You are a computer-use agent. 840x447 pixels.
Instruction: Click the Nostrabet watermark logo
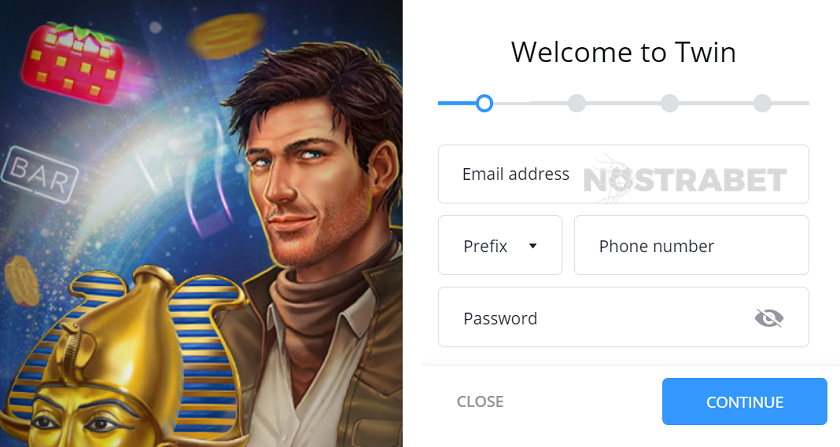(685, 179)
